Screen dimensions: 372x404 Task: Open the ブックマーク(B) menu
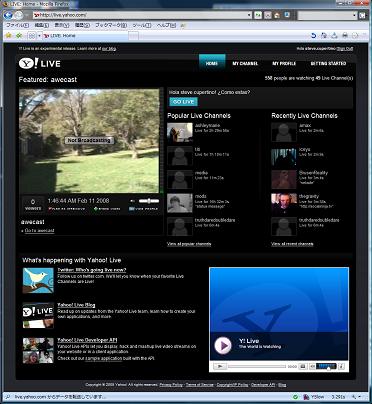pos(111,25)
